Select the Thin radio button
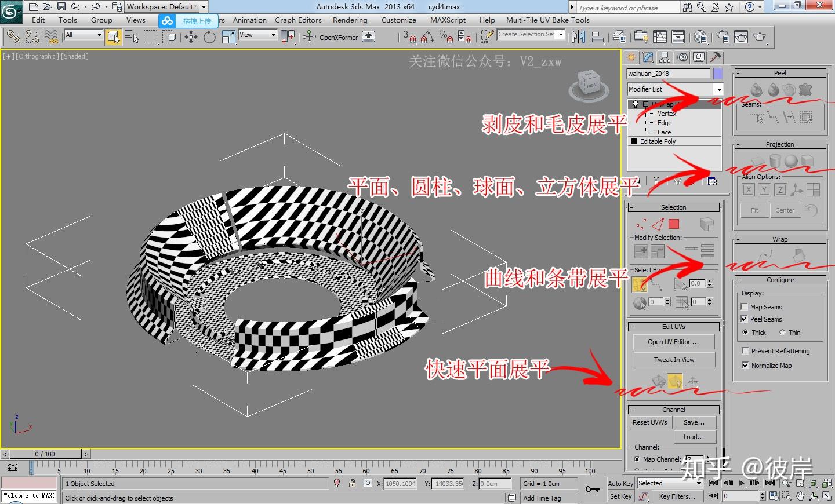 click(x=782, y=333)
